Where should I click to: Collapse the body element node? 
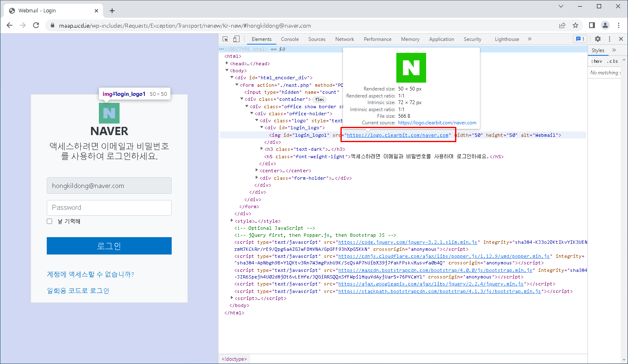tap(227, 70)
